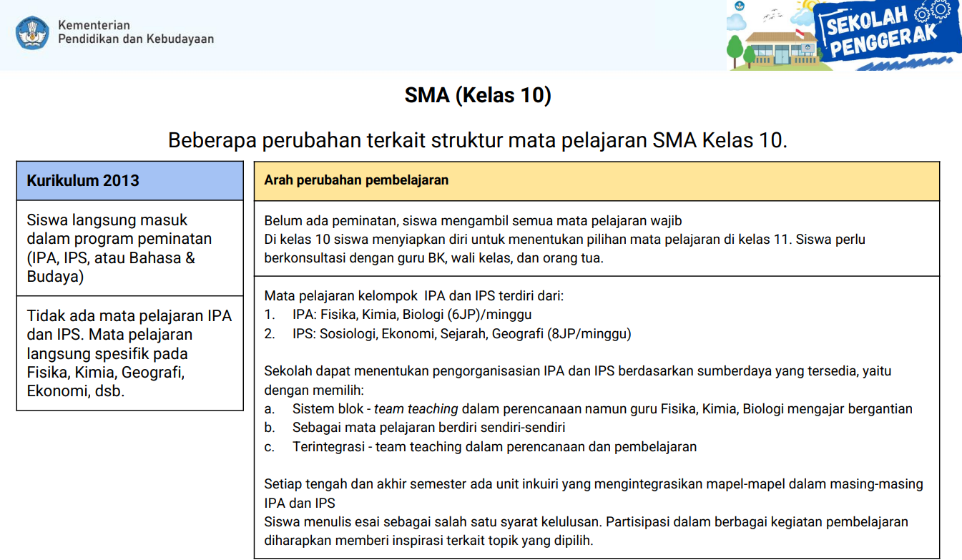
Task: Click the '(IPA, IPS, atau Bahasa &' line
Action: click(x=111, y=258)
